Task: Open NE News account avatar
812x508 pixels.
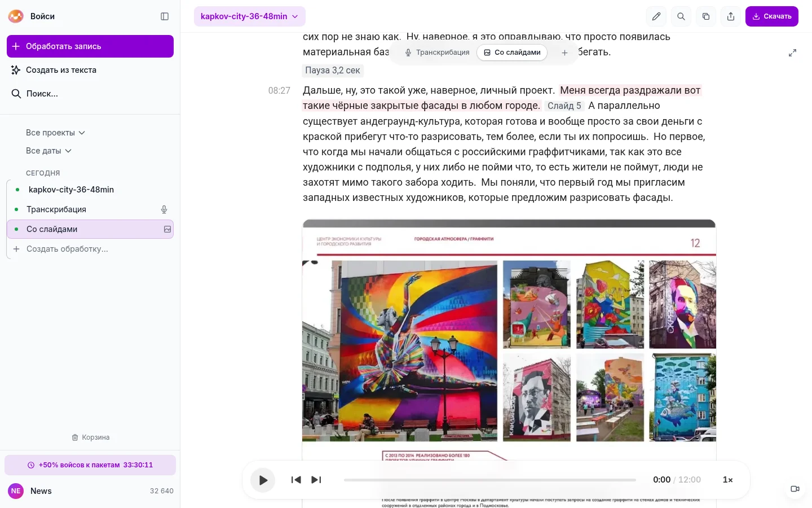Action: point(16,491)
